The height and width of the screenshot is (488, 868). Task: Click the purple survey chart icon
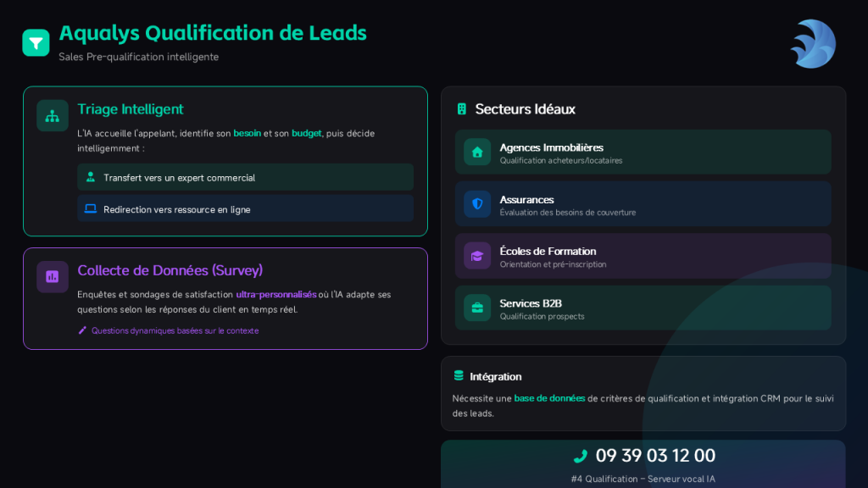(53, 276)
